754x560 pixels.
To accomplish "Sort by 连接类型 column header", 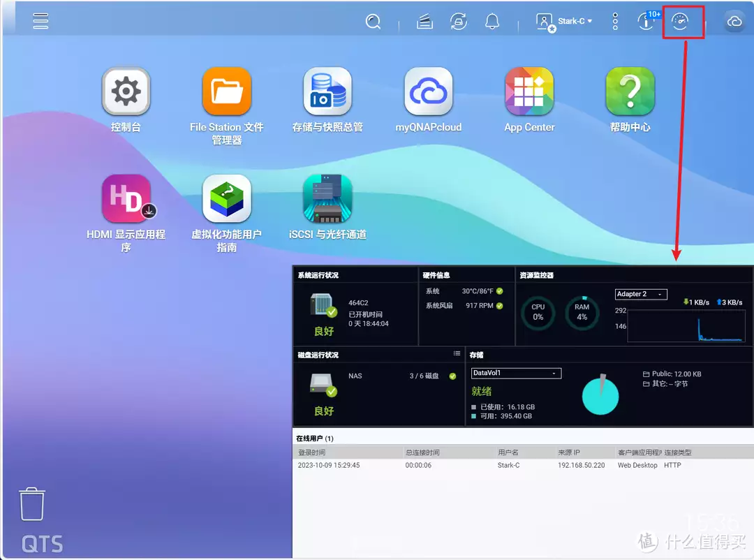I will [678, 452].
